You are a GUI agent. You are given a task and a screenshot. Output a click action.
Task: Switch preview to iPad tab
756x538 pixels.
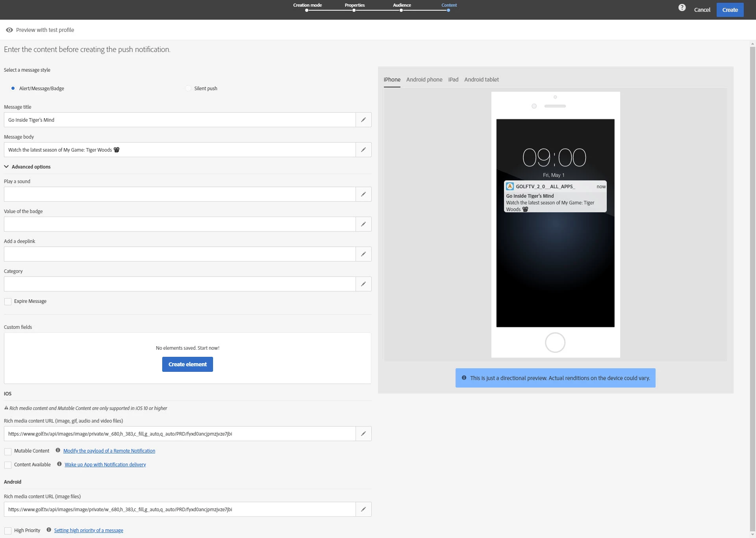coord(453,80)
